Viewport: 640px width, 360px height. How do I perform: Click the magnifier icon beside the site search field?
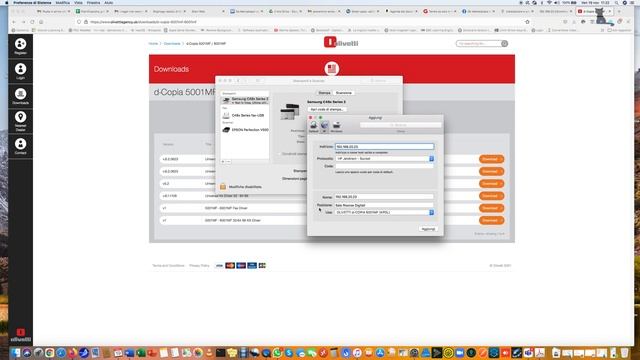[504, 43]
